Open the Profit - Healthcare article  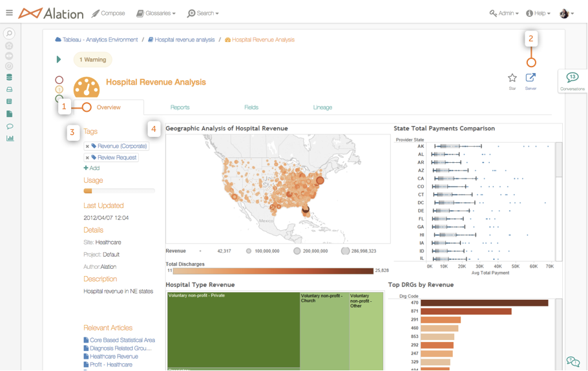108,365
